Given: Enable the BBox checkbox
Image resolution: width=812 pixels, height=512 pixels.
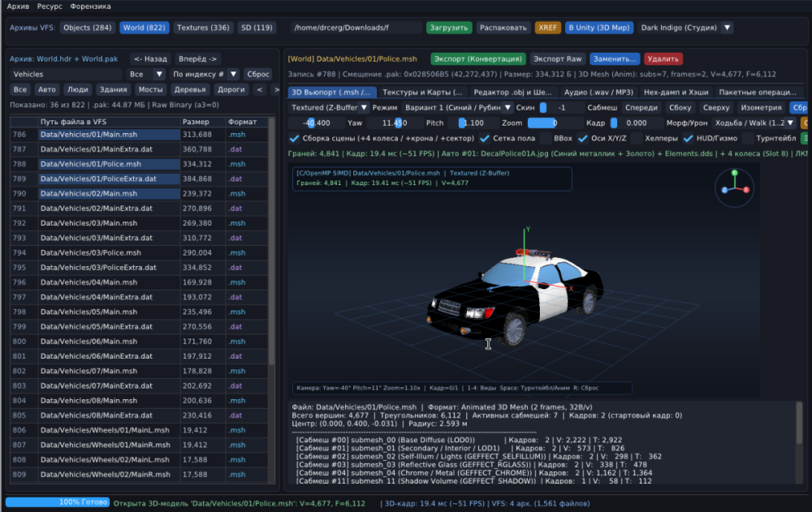Looking at the screenshot, I should tap(546, 138).
